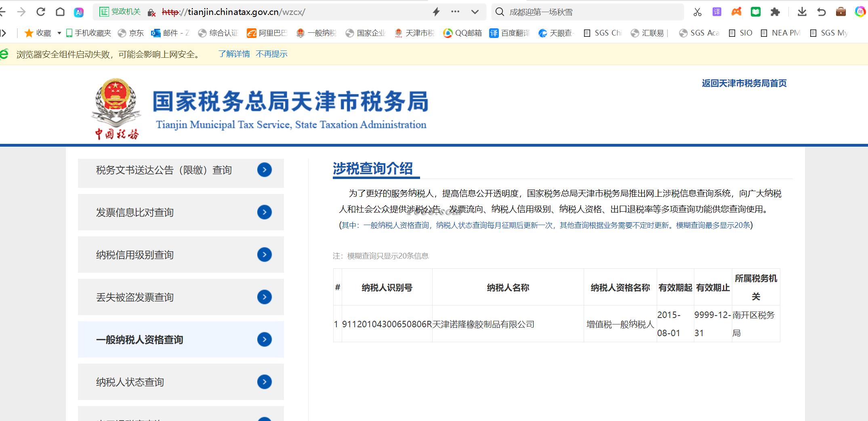Click the 纳税人识别号 column header

(x=387, y=288)
